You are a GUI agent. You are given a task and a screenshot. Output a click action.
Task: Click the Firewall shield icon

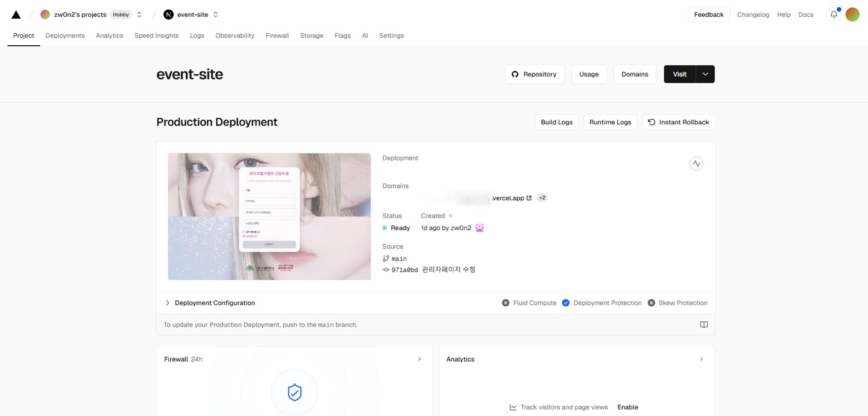(x=294, y=392)
